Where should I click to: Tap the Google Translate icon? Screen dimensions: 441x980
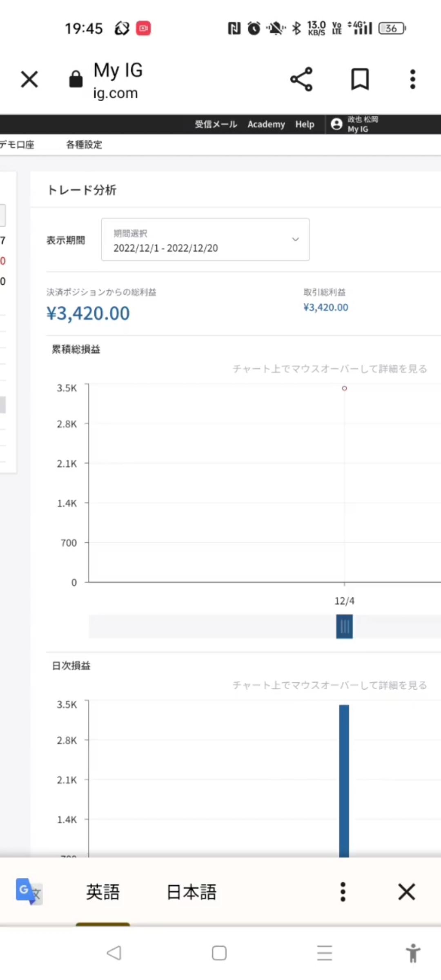(x=29, y=891)
